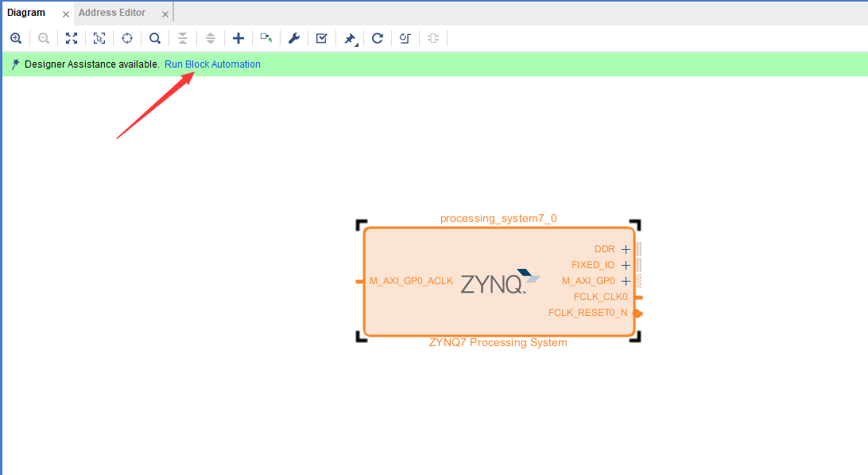The width and height of the screenshot is (868, 475).
Task: Click the M_AXI_GP0 port label
Action: point(588,281)
